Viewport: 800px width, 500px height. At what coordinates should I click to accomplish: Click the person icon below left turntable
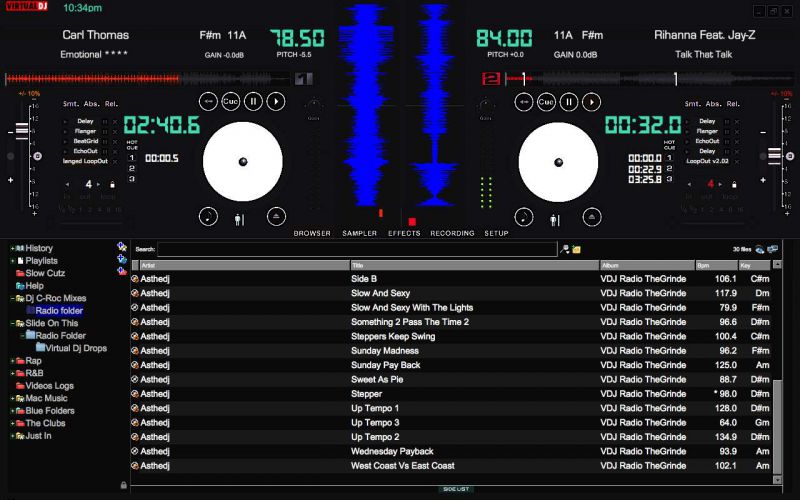pyautogui.click(x=239, y=219)
